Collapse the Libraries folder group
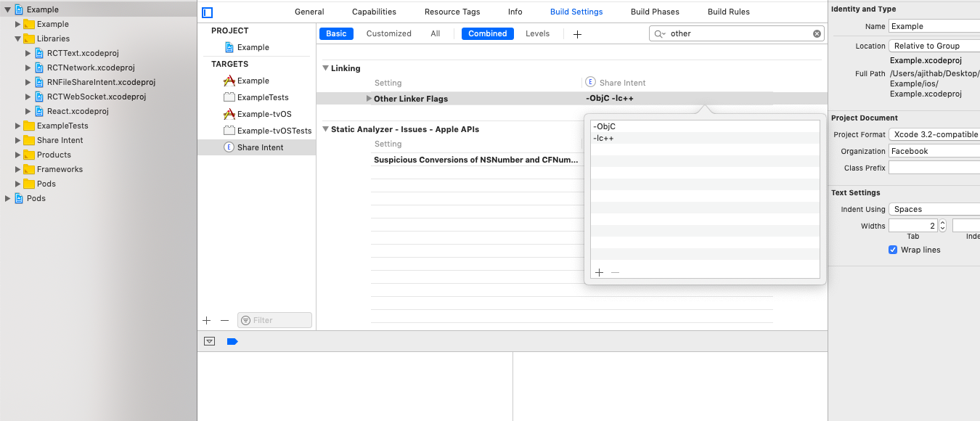Viewport: 980px width, 421px height. (x=18, y=38)
